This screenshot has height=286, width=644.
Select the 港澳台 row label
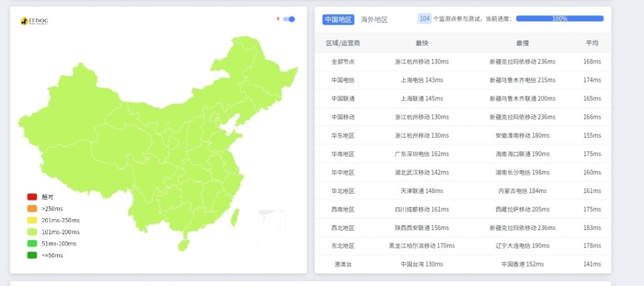pyautogui.click(x=343, y=264)
